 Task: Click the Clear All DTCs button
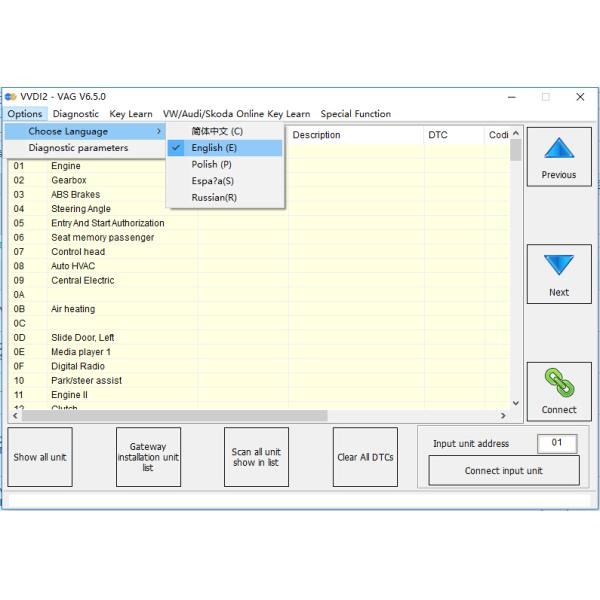pyautogui.click(x=365, y=457)
